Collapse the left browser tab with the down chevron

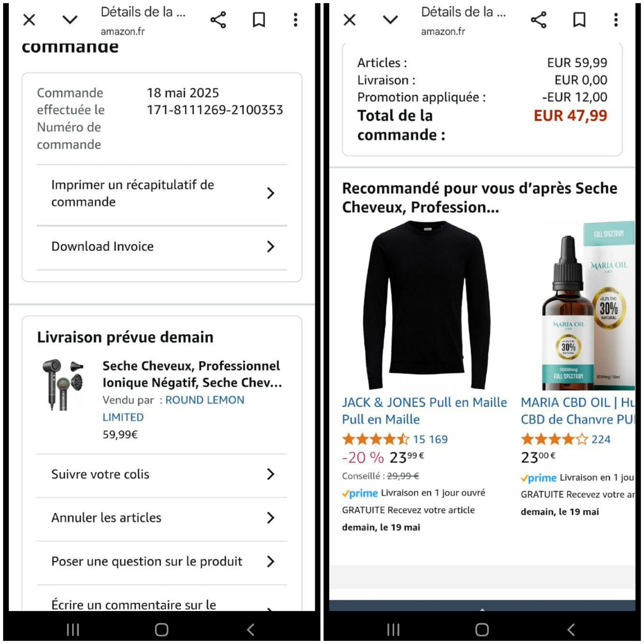click(x=70, y=20)
